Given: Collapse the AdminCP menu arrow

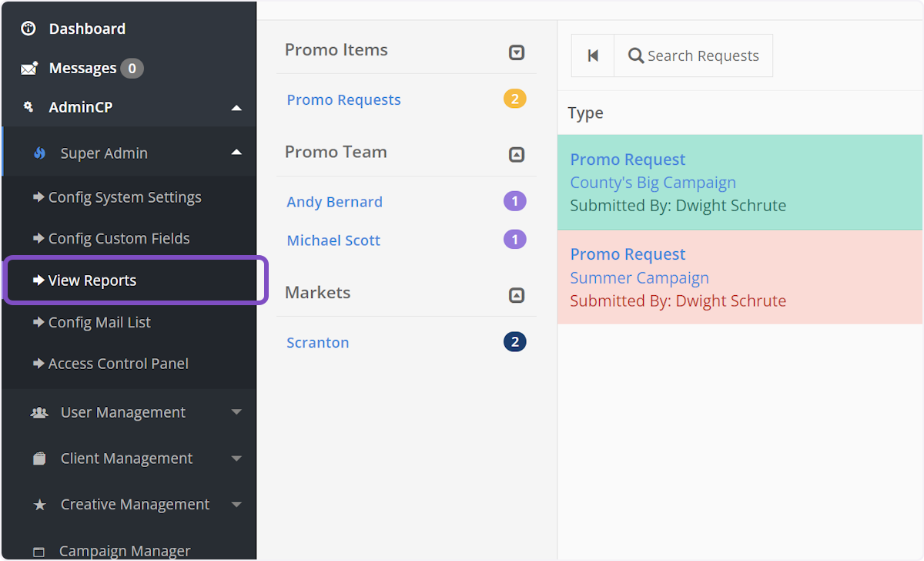Looking at the screenshot, I should point(236,108).
